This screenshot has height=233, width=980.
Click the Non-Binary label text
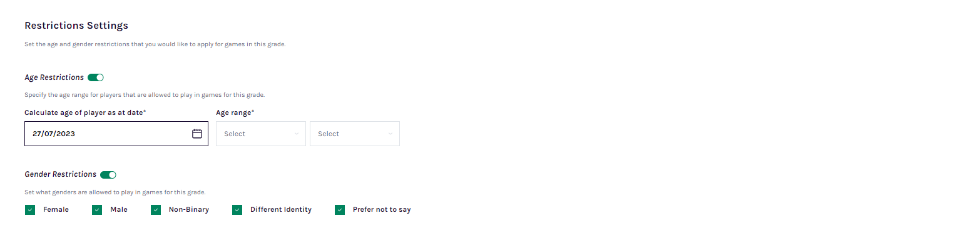pos(189,210)
